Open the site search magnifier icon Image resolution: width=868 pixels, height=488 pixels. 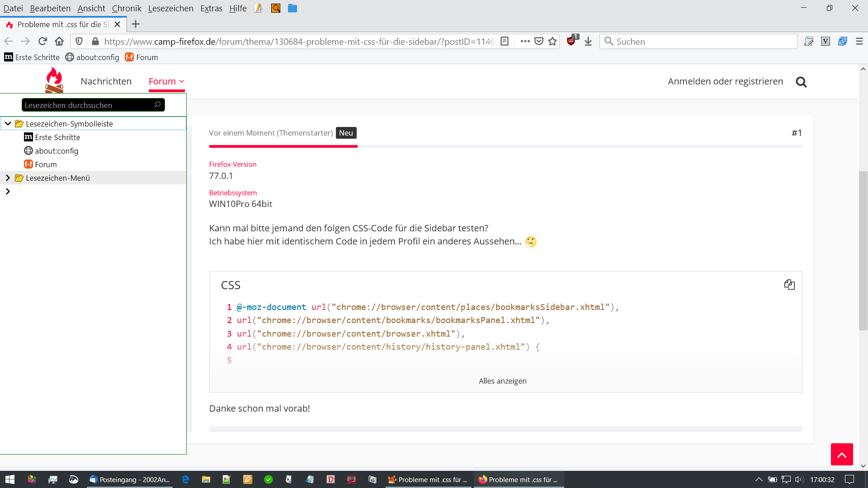(x=801, y=82)
